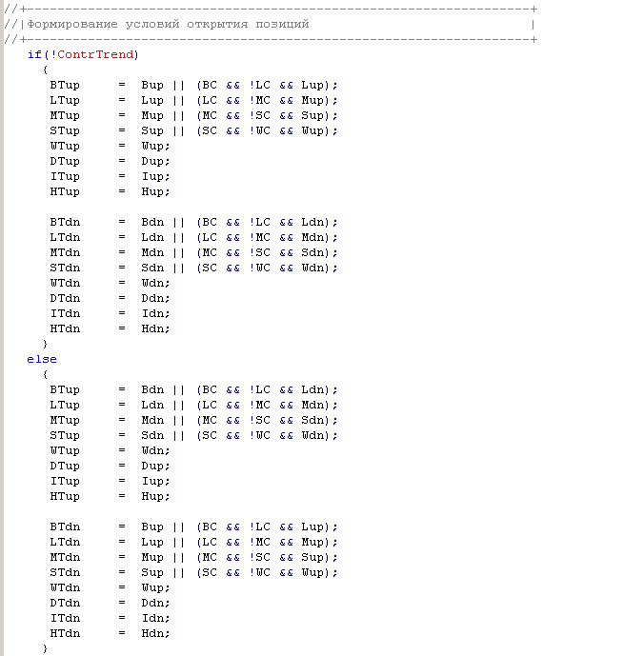Viewport: 644px width, 656px height.
Task: Click the comment 'Формирование условий открытия позиций'
Action: (x=168, y=24)
